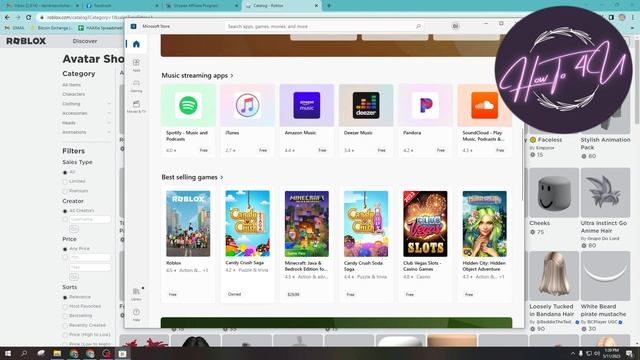Screen dimensions: 640x360
Task: Open Gaming section in Microsoft Store sidebar
Action: point(136,86)
